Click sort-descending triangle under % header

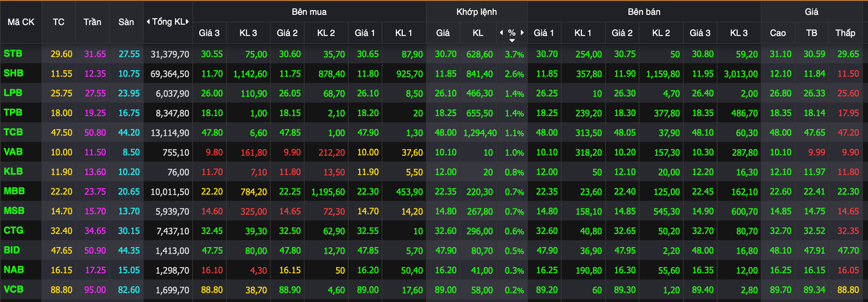pyautogui.click(x=512, y=41)
